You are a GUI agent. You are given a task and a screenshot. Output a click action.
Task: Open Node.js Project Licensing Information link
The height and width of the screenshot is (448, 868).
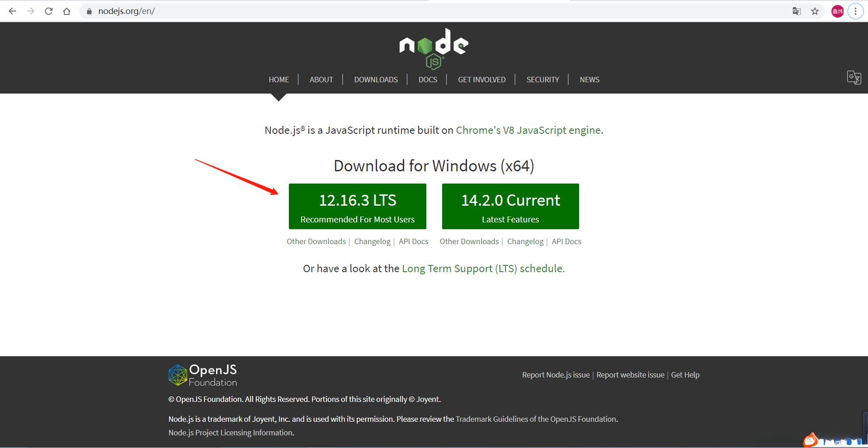click(231, 433)
